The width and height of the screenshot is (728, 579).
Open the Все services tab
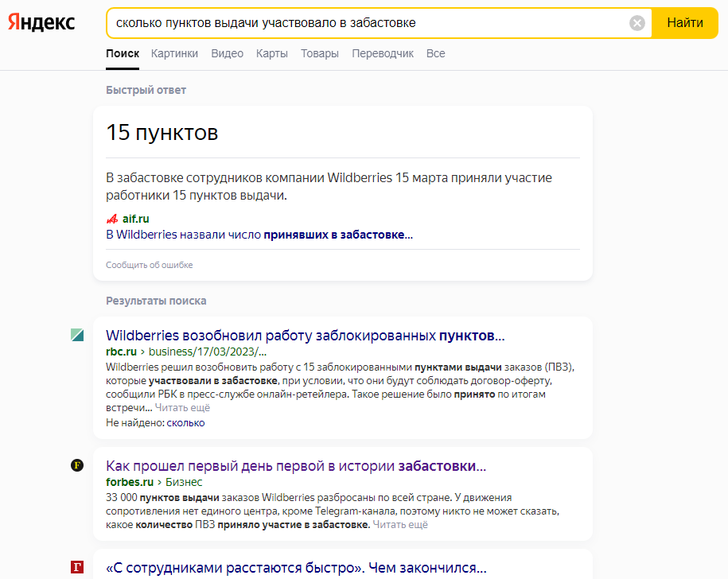click(x=435, y=53)
